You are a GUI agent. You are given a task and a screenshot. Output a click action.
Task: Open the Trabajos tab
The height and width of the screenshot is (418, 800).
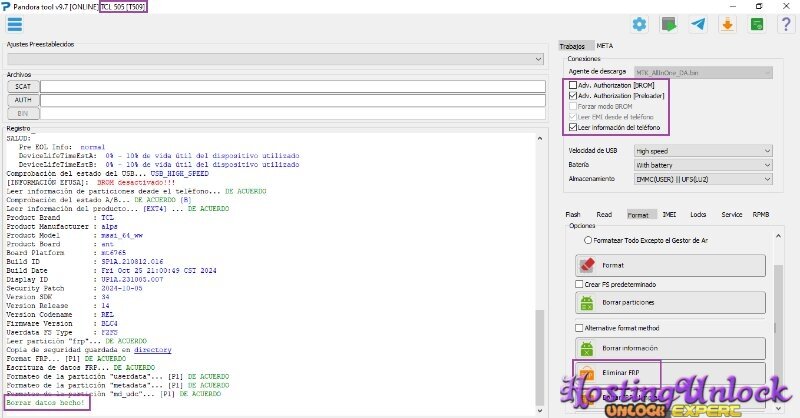[x=573, y=46]
